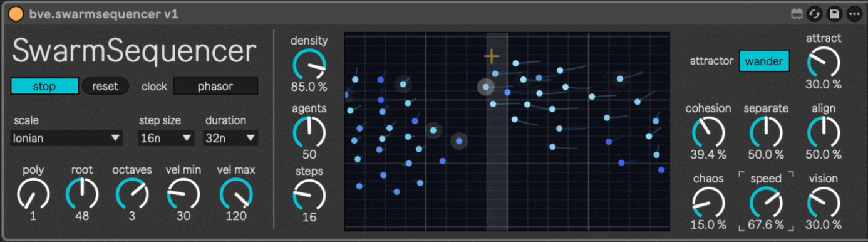This screenshot has width=868, height=242.
Task: Click the agents value 50
Action: pos(309,154)
